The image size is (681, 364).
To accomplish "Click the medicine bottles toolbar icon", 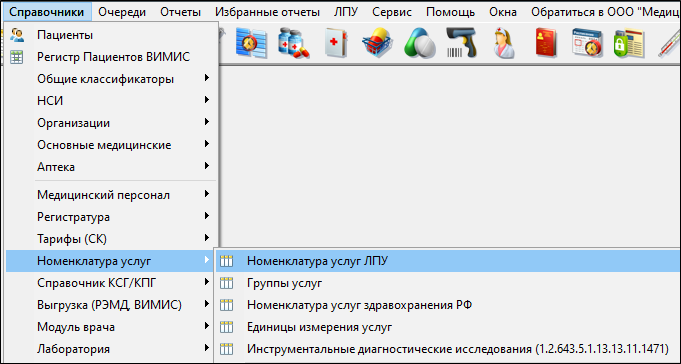I will 294,43.
